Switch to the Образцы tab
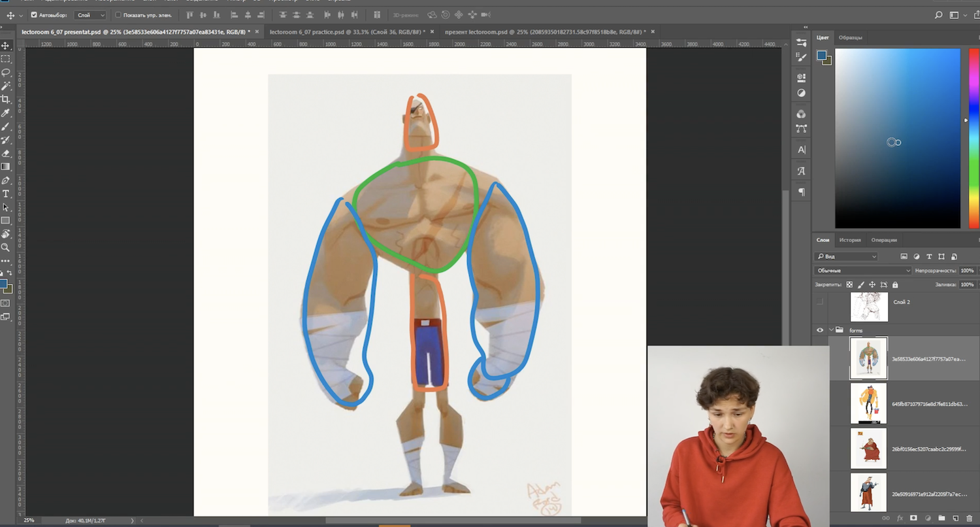 [x=850, y=38]
